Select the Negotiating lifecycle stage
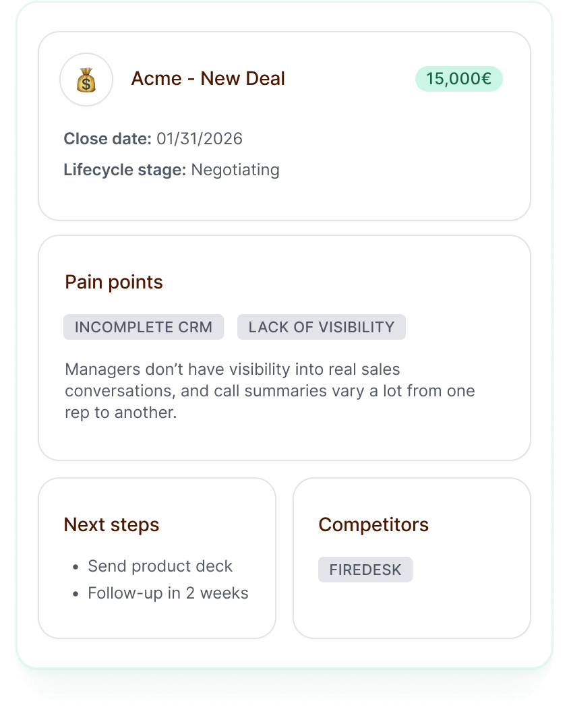The width and height of the screenshot is (569, 728). click(235, 170)
